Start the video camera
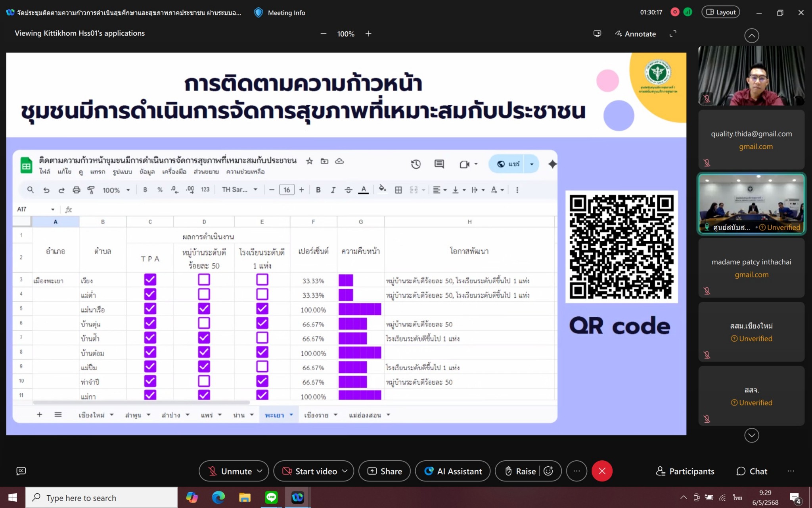812x508 pixels. (310, 471)
